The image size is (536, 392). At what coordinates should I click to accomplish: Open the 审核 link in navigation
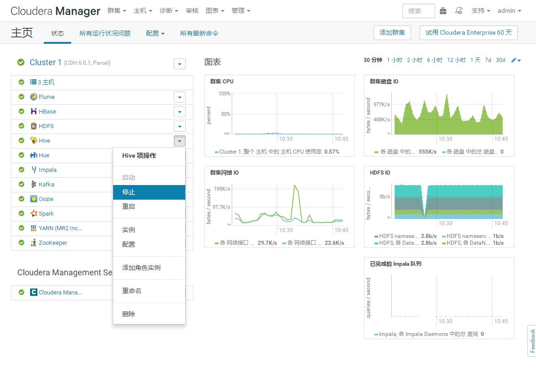point(192,11)
